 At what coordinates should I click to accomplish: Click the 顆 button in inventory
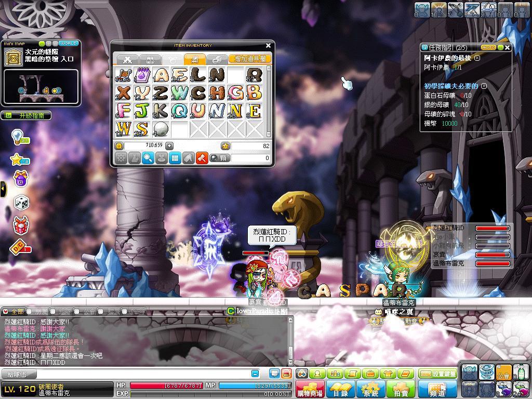(x=220, y=158)
